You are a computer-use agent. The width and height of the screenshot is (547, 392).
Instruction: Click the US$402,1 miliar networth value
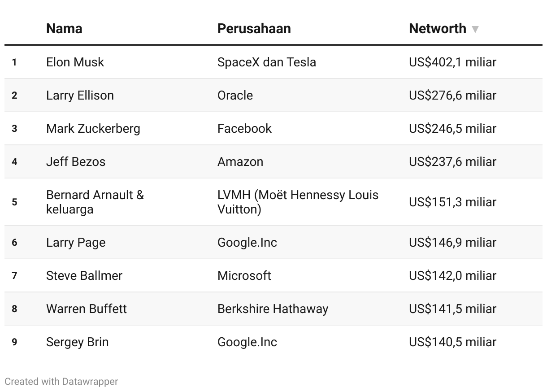point(452,62)
